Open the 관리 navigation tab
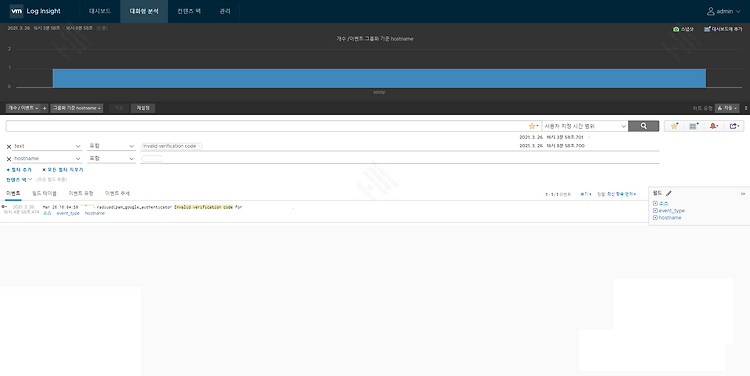The image size is (750, 376). click(225, 11)
